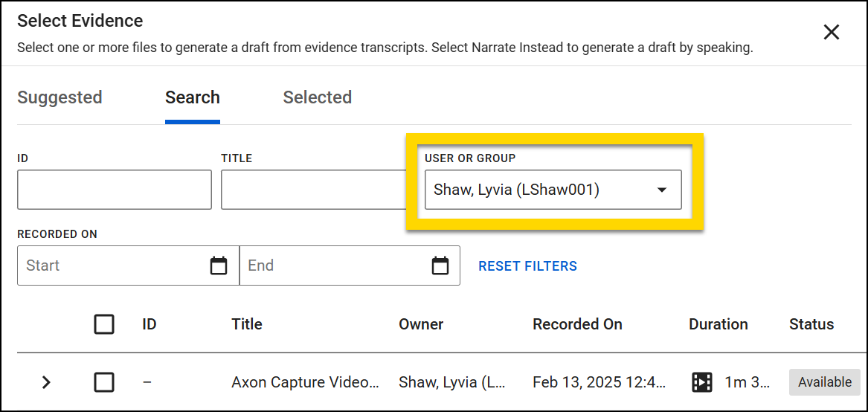Open the Start date calendar picker
The height and width of the screenshot is (412, 868).
tap(219, 265)
